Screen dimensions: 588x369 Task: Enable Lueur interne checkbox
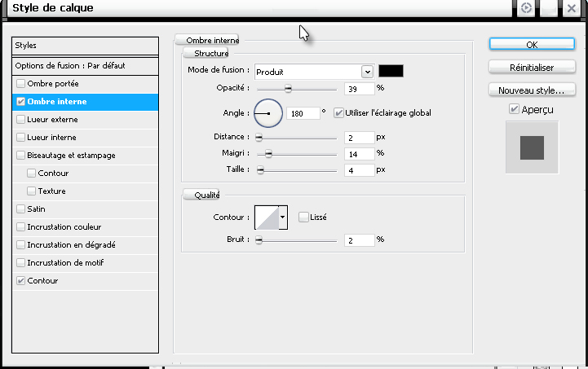click(20, 138)
